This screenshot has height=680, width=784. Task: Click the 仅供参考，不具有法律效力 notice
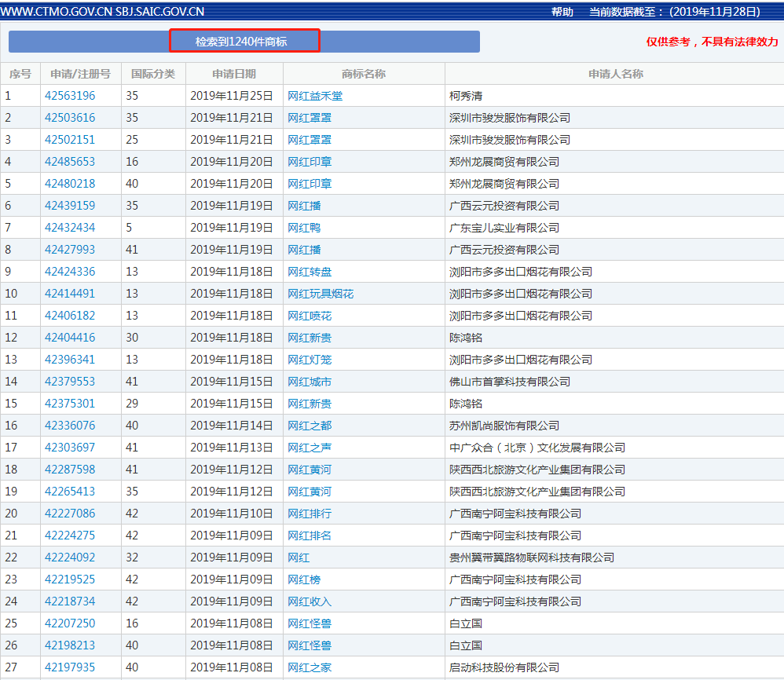click(x=712, y=42)
